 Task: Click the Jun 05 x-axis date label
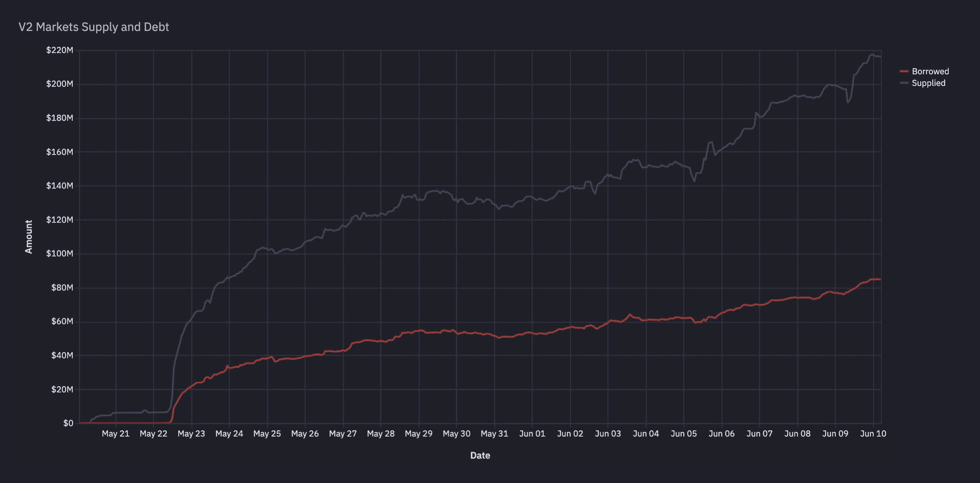(x=683, y=433)
